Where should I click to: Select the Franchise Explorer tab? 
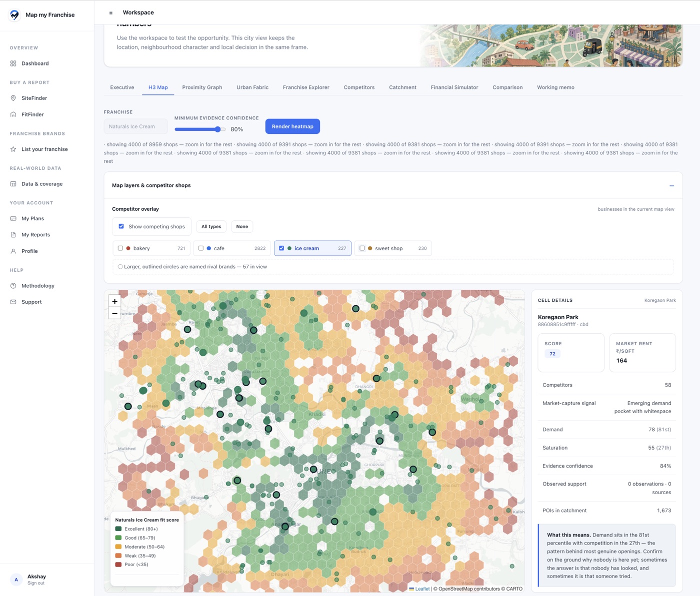coord(306,87)
